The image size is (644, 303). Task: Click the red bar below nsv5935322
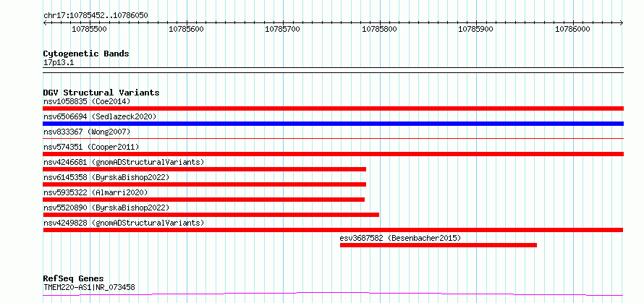[x=204, y=200]
